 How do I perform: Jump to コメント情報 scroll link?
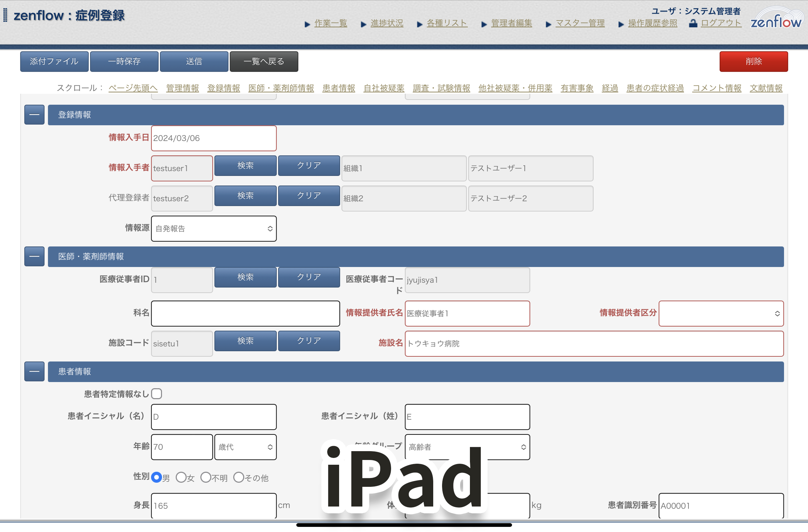click(717, 88)
